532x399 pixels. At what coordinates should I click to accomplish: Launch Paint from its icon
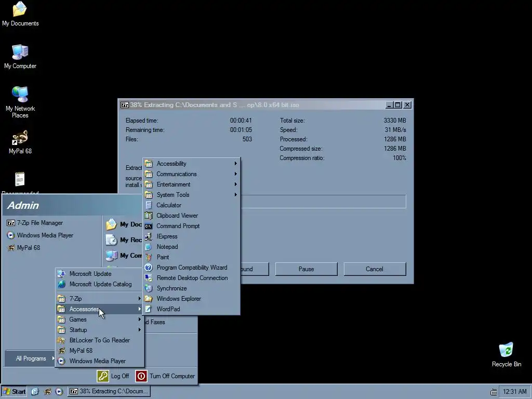(x=148, y=257)
